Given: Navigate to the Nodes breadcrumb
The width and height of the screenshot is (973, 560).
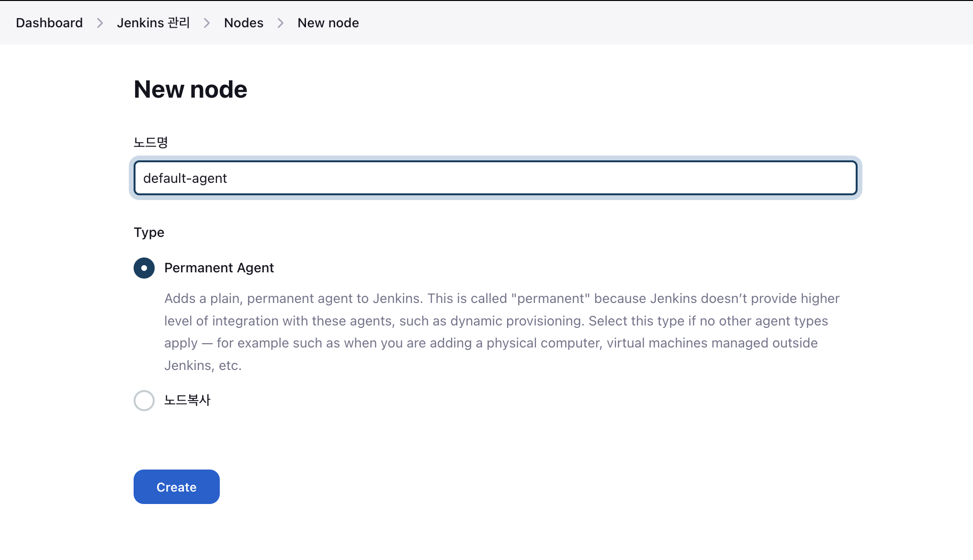Looking at the screenshot, I should [244, 23].
